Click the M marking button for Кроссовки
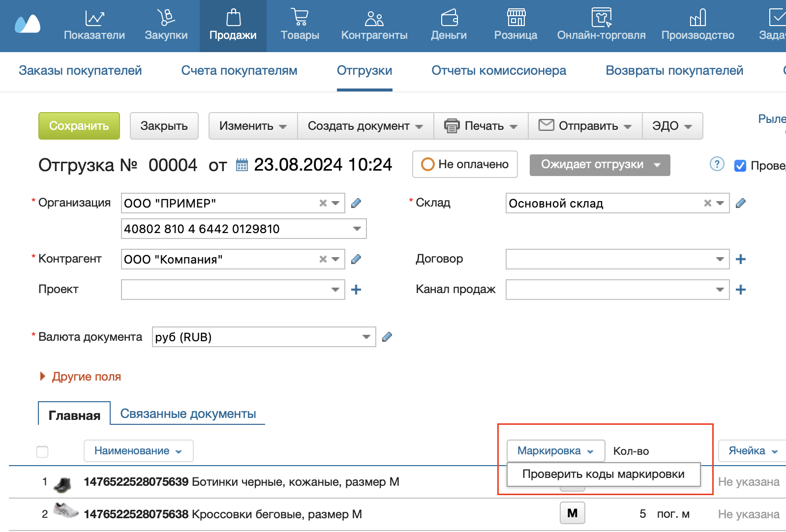Image resolution: width=786 pixels, height=532 pixels. click(573, 513)
